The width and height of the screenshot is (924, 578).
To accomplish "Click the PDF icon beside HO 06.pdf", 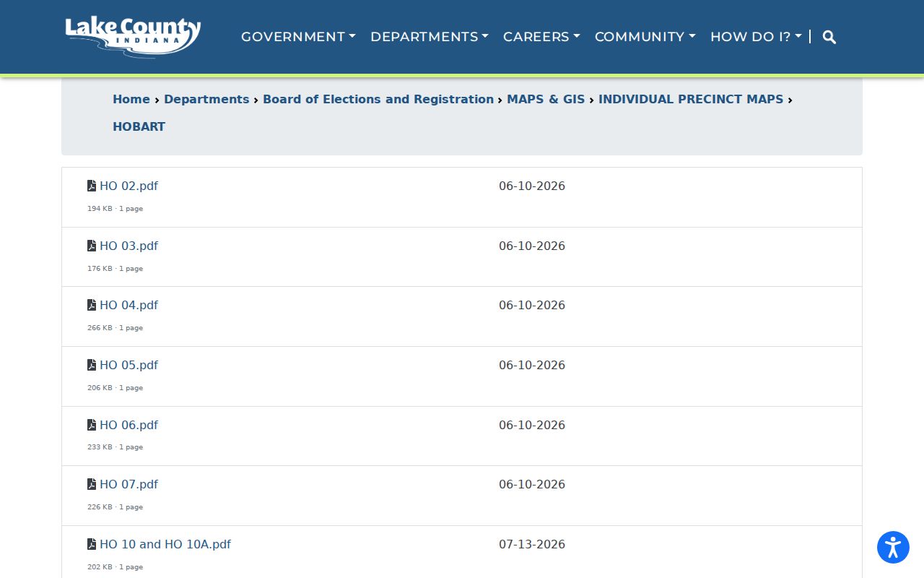I will 92,425.
